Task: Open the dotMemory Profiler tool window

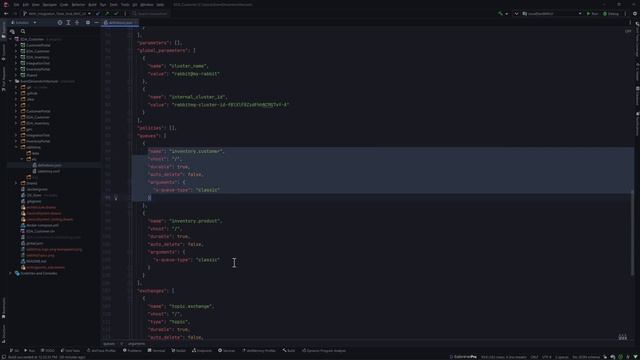Action: pyautogui.click(x=259, y=350)
